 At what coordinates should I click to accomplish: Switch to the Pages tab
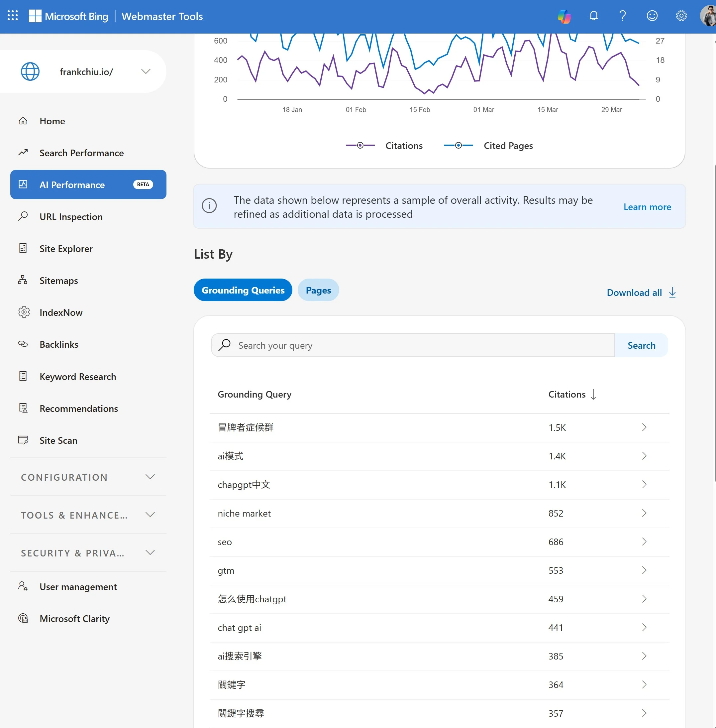tap(318, 290)
